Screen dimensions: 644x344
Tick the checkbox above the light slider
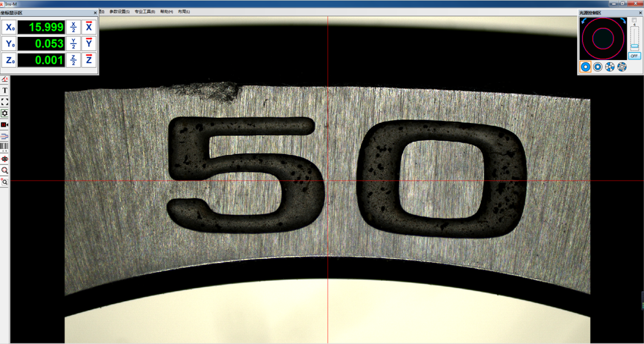click(634, 20)
